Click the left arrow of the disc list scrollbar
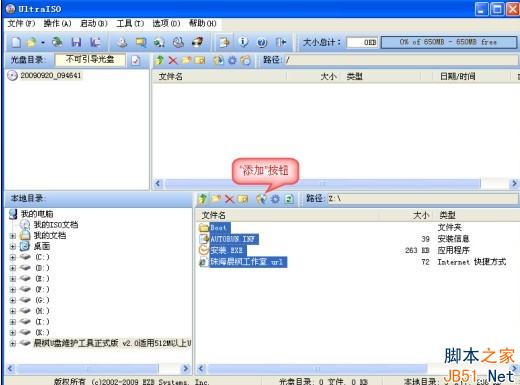The width and height of the screenshot is (520, 385). click(x=158, y=184)
